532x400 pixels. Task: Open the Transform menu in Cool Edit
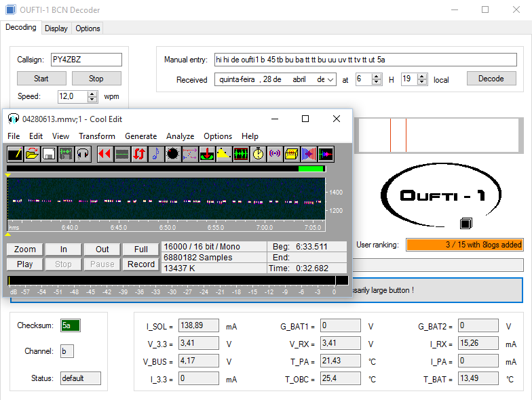click(x=97, y=136)
